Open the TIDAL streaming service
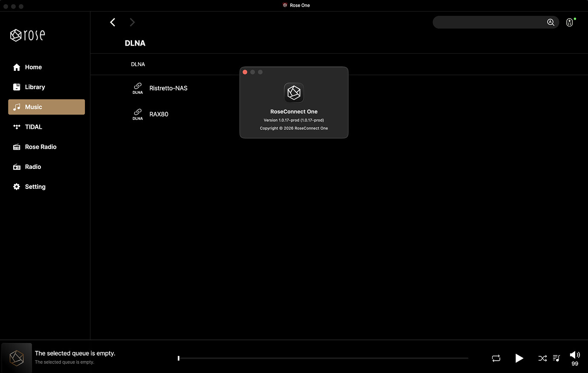The width and height of the screenshot is (588, 373). click(33, 127)
